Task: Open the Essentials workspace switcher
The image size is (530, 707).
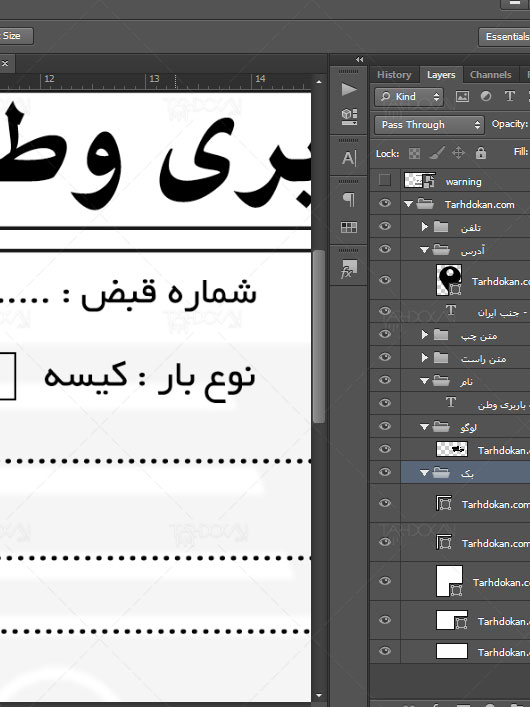Action: (x=504, y=37)
